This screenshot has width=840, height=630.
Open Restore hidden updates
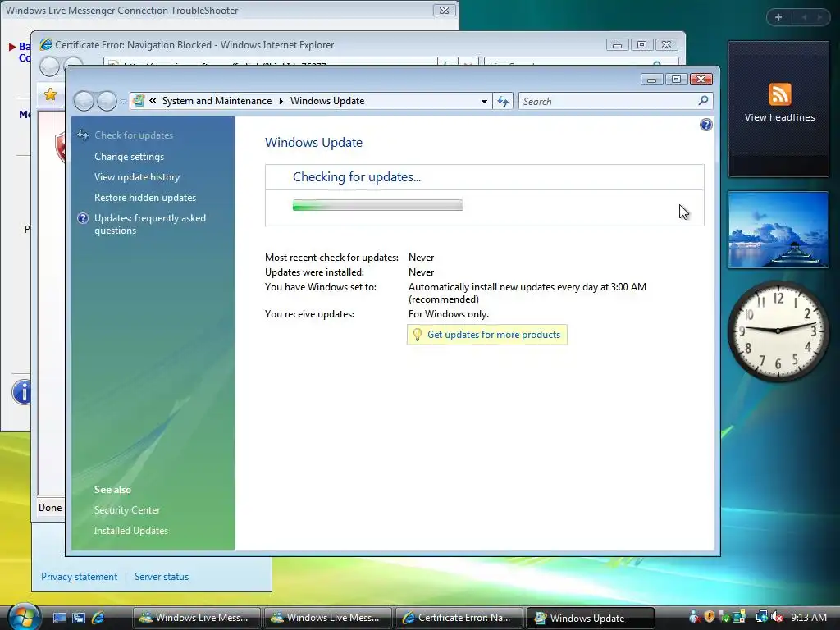(145, 198)
